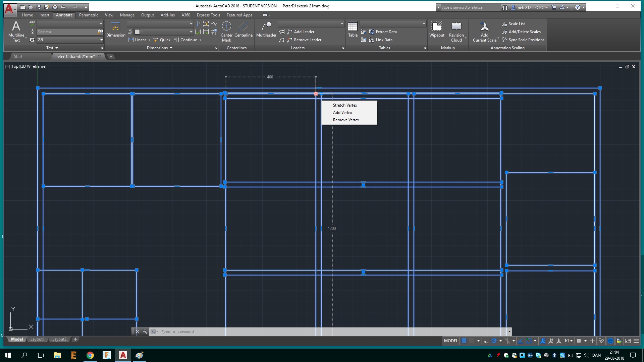This screenshot has width=644, height=362.
Task: Click the dimension layer color swatch
Action: click(x=137, y=32)
